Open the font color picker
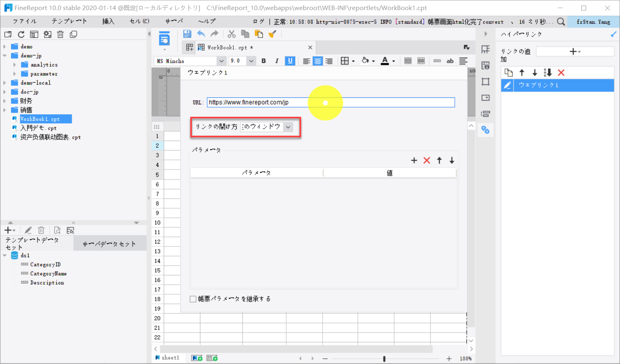The image size is (620, 364). click(x=388, y=61)
